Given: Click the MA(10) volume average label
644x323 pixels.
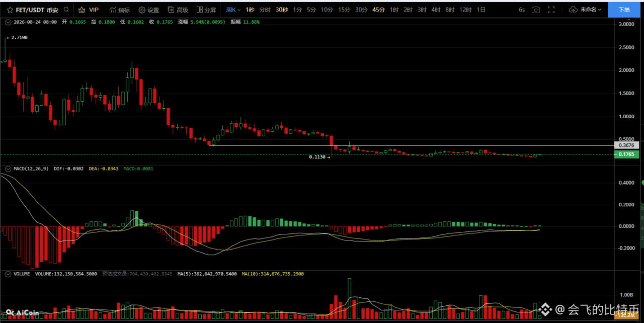Looking at the screenshot, I should (273, 274).
